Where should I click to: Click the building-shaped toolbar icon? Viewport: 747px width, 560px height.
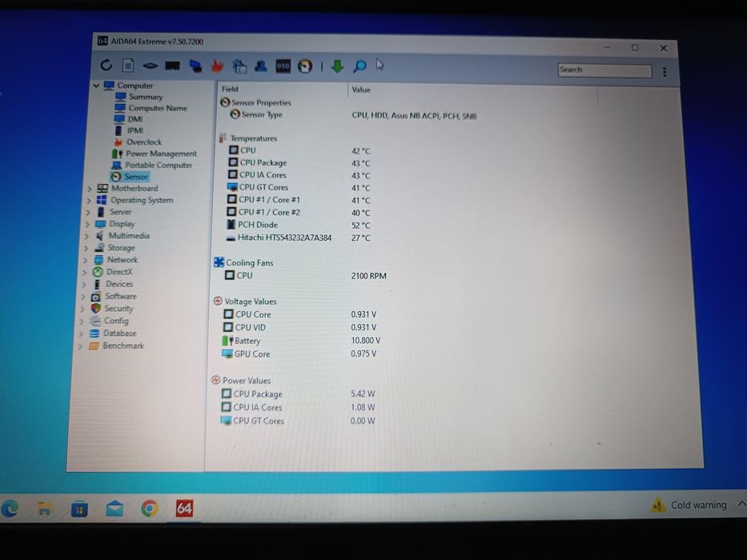[239, 66]
